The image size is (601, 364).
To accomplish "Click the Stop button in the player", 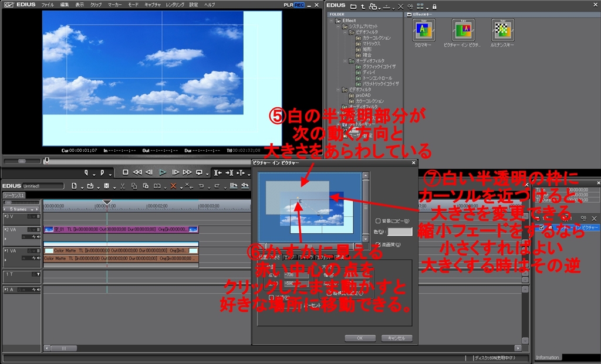I will (125, 172).
